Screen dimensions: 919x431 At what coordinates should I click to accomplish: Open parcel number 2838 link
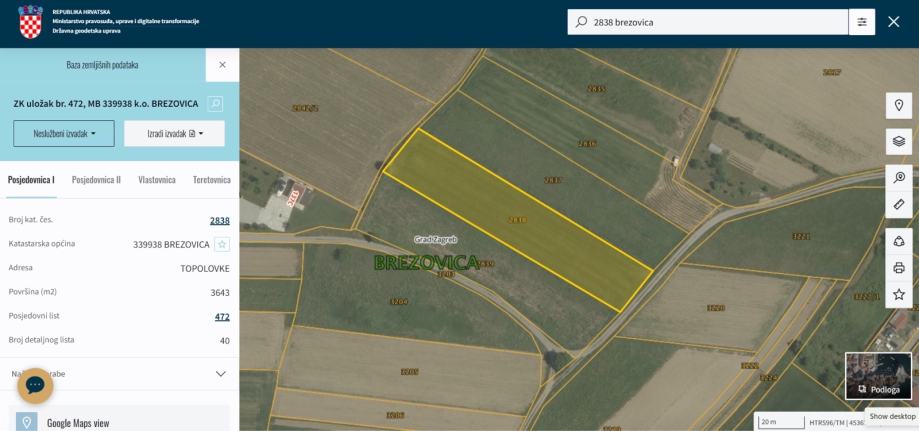(220, 220)
